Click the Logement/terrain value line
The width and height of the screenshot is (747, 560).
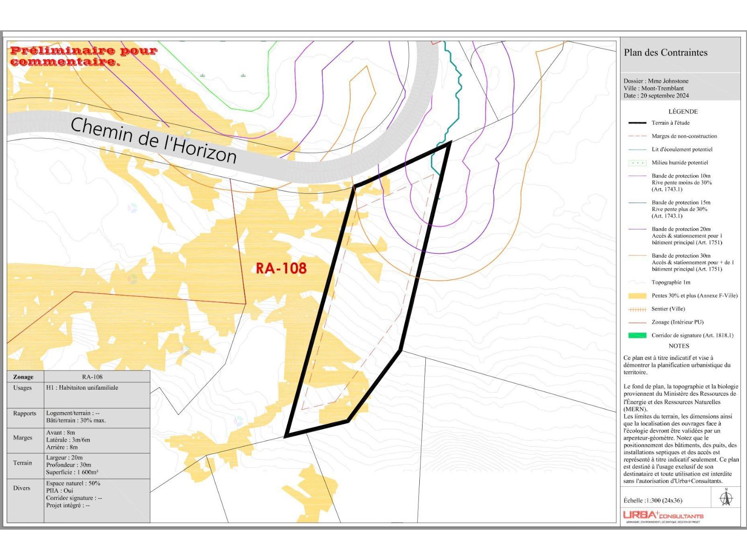73,413
